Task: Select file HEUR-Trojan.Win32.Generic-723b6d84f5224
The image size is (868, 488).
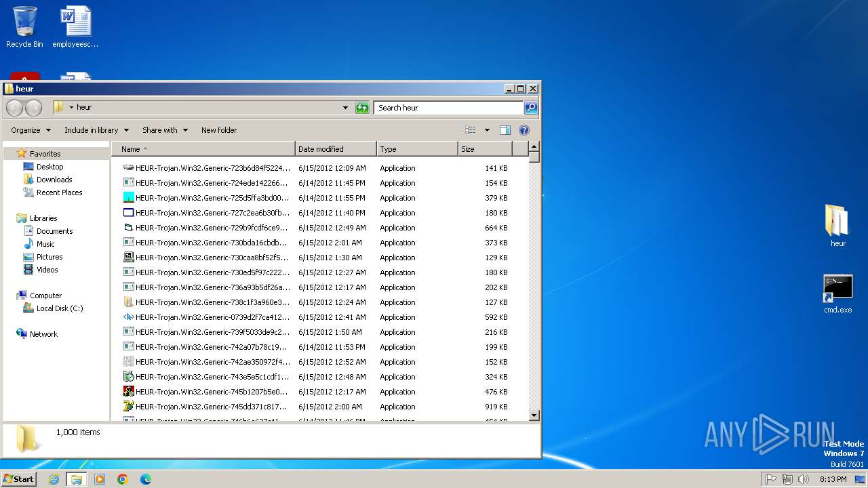Action: [x=212, y=168]
